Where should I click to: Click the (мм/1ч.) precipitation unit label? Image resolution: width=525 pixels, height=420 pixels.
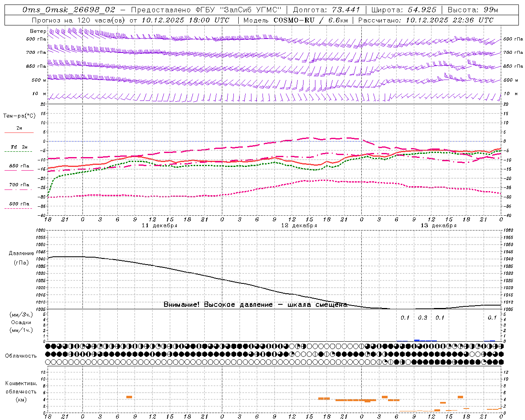[x=21, y=330]
